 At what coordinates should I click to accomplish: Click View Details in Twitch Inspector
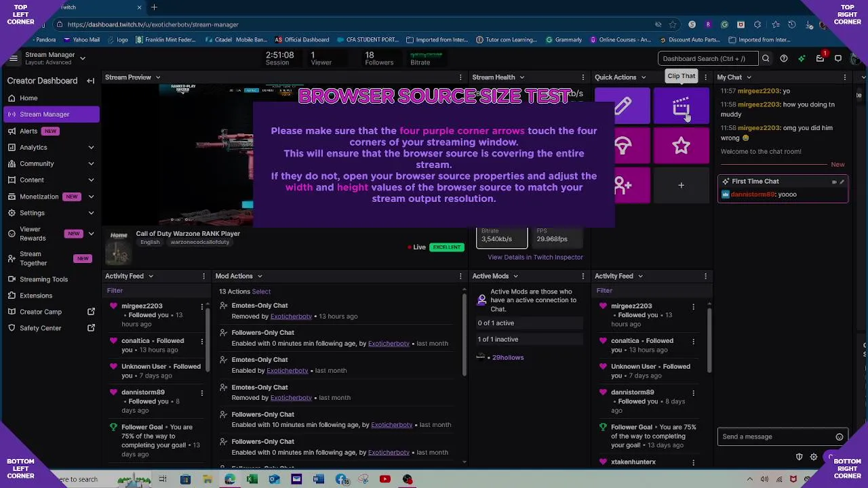coord(535,257)
